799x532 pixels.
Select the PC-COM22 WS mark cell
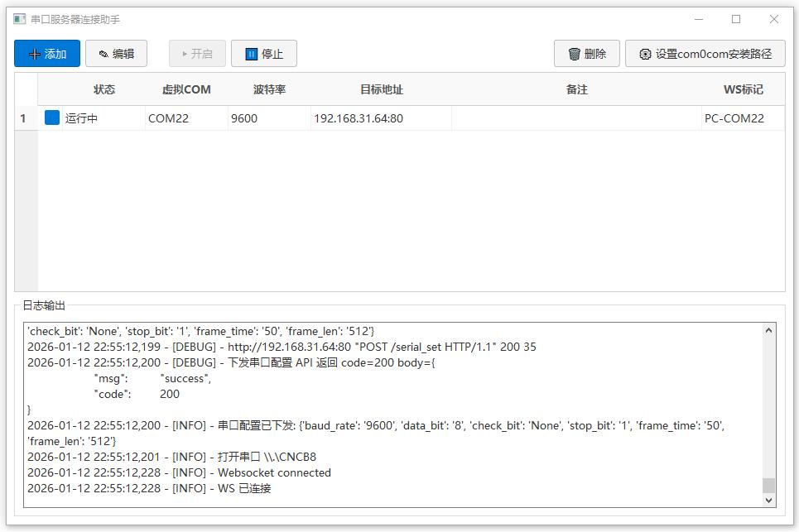coord(743,118)
